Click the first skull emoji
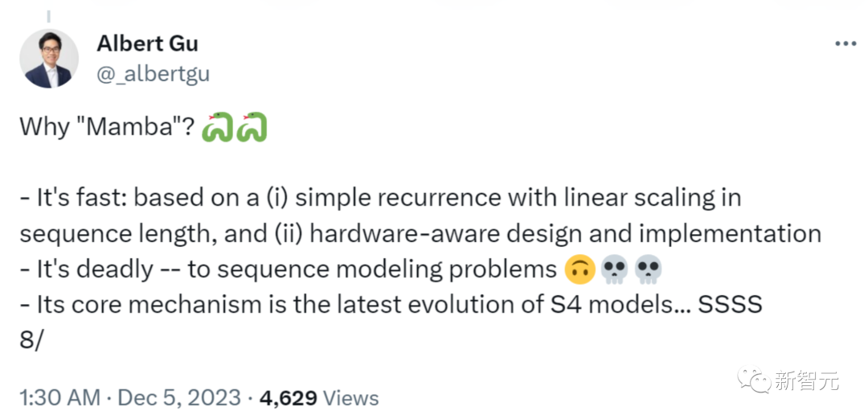The width and height of the screenshot is (868, 419). (613, 271)
